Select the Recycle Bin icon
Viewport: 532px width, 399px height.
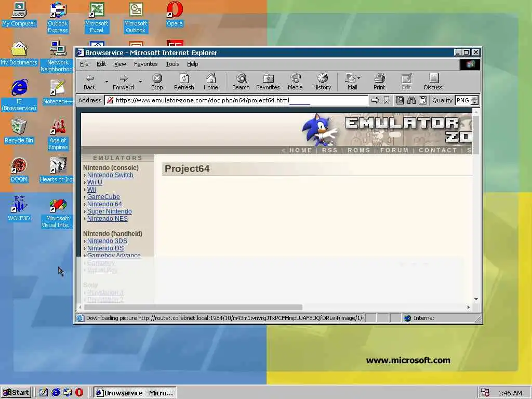click(x=19, y=131)
